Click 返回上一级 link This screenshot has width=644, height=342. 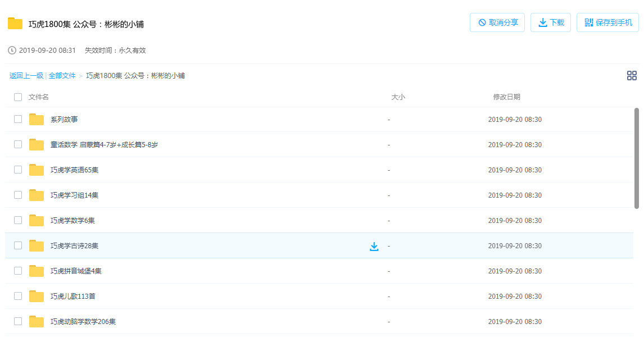(26, 76)
